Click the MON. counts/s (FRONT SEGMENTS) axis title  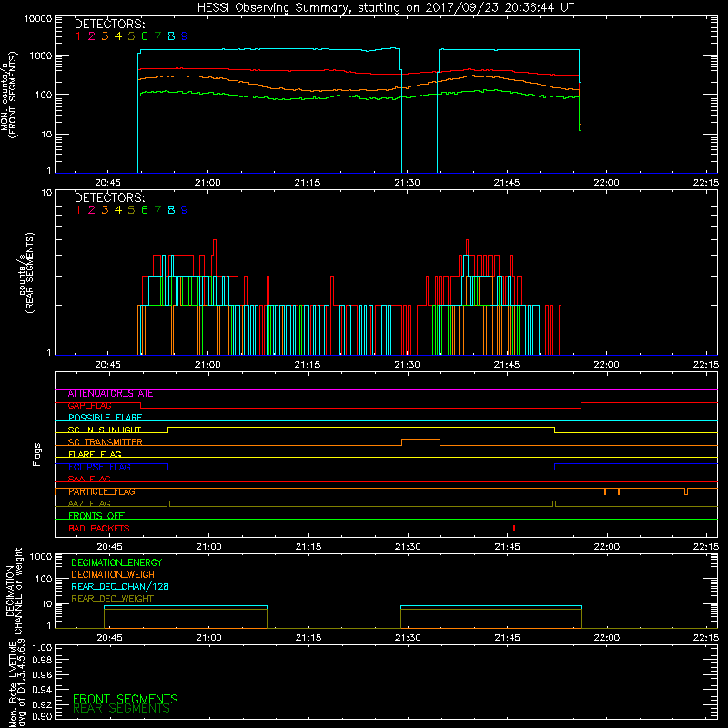coord(9,95)
